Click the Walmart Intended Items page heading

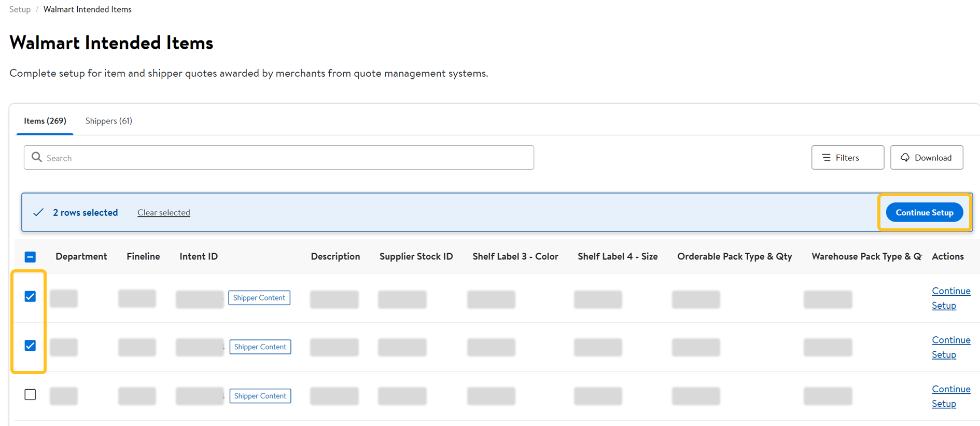(x=111, y=43)
